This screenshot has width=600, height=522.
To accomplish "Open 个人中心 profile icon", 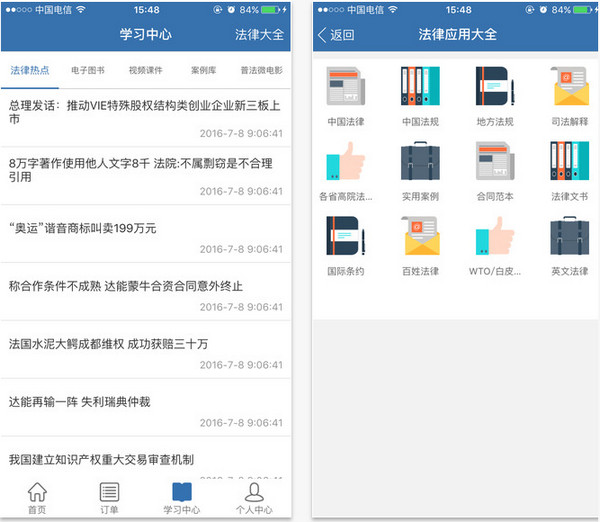I will pos(254,492).
